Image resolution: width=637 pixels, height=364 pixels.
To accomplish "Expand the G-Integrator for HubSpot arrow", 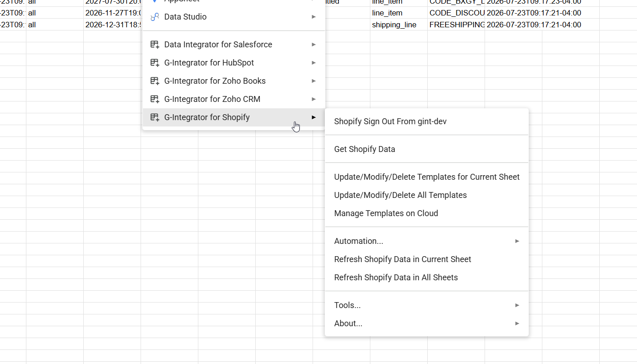I will pos(313,63).
